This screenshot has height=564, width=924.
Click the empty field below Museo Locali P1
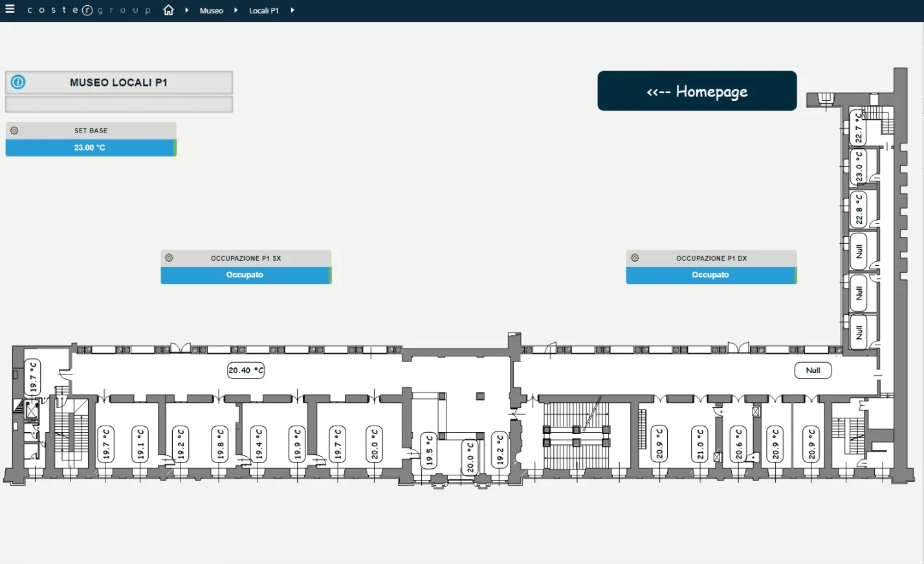119,105
